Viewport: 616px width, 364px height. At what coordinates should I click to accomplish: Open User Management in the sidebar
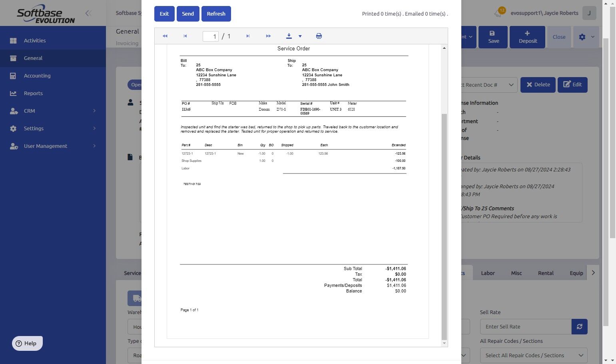(53, 146)
